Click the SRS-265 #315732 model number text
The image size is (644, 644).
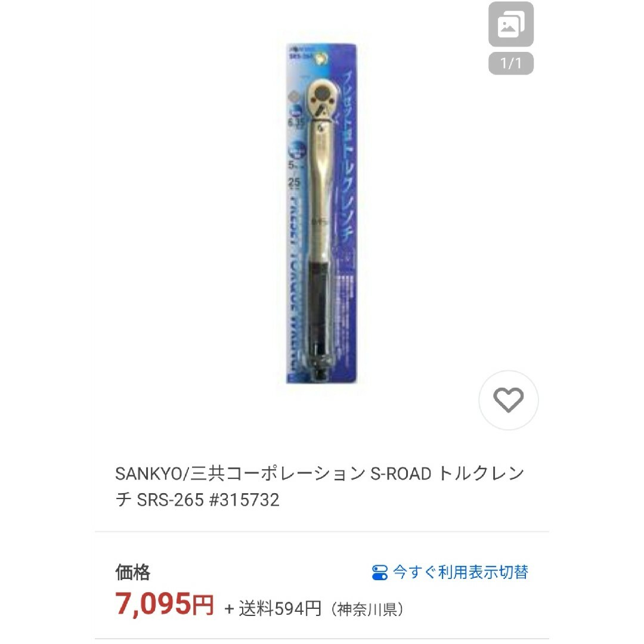point(208,500)
